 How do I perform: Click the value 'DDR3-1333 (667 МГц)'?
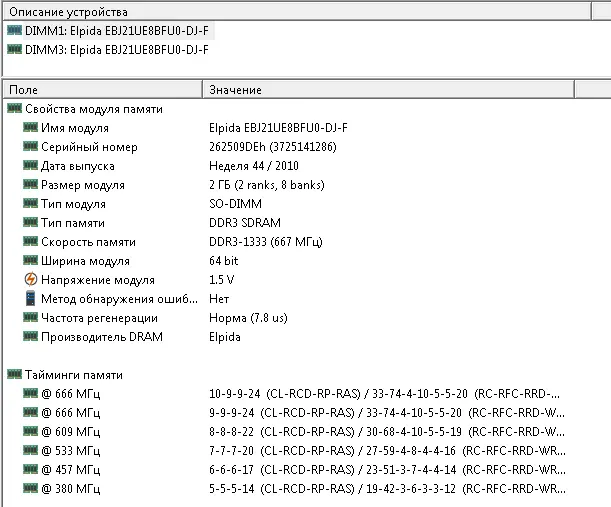pyautogui.click(x=266, y=242)
